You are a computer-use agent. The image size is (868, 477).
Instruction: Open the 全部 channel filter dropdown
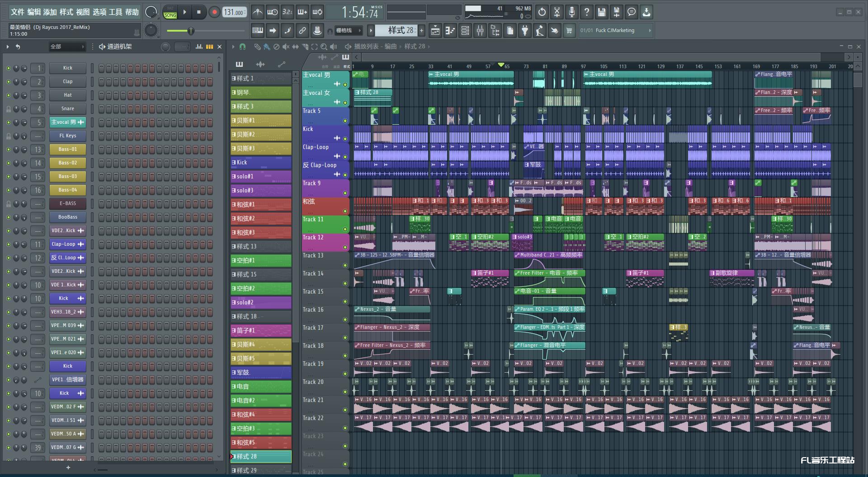point(67,47)
